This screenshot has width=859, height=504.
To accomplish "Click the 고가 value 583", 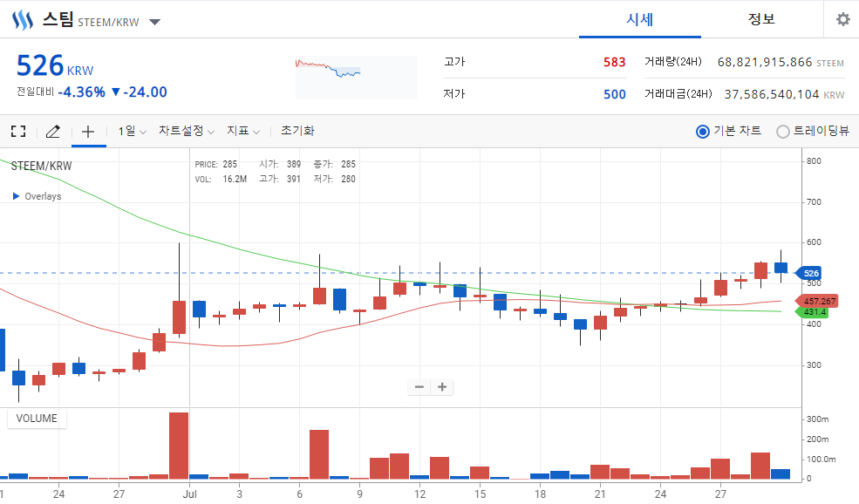I will 614,62.
